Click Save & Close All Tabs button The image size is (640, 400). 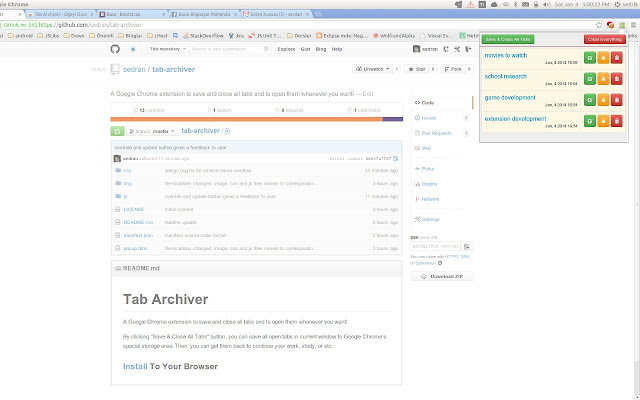[x=507, y=39]
